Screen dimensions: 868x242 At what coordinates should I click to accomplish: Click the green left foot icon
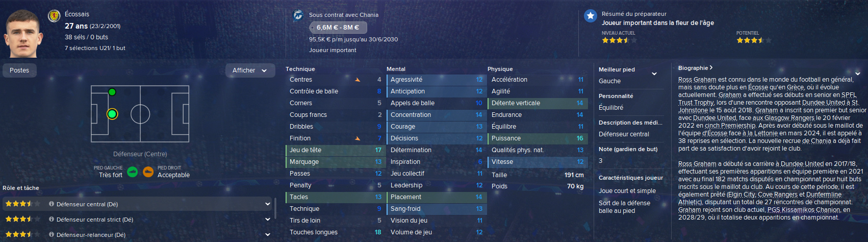[x=133, y=172]
